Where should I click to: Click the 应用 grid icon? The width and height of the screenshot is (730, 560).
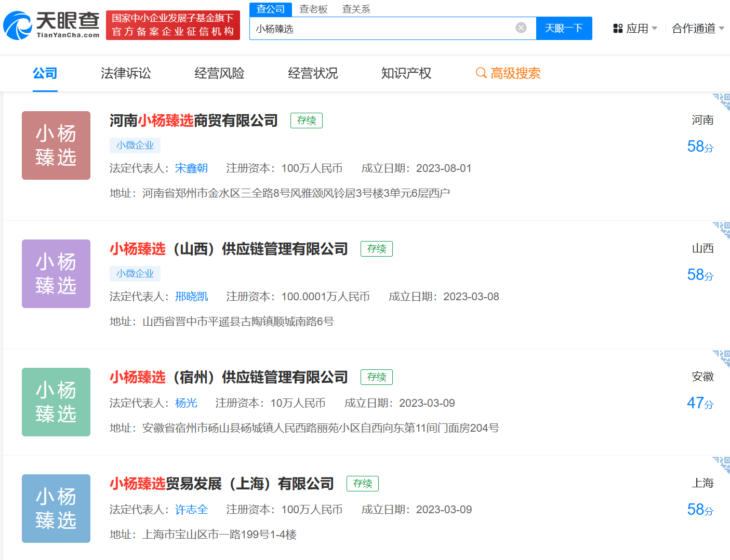[x=618, y=29]
